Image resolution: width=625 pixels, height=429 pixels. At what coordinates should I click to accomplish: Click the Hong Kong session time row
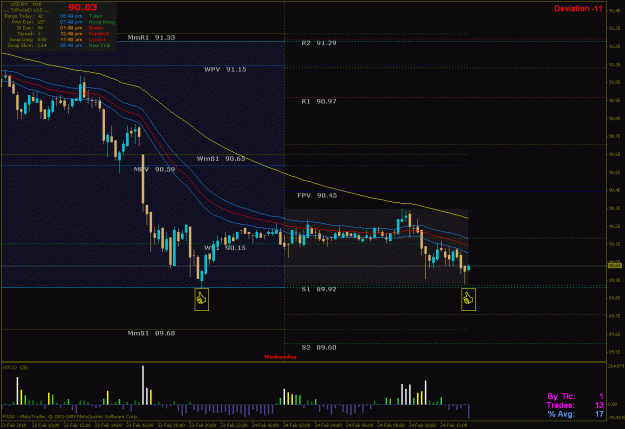tap(87, 22)
